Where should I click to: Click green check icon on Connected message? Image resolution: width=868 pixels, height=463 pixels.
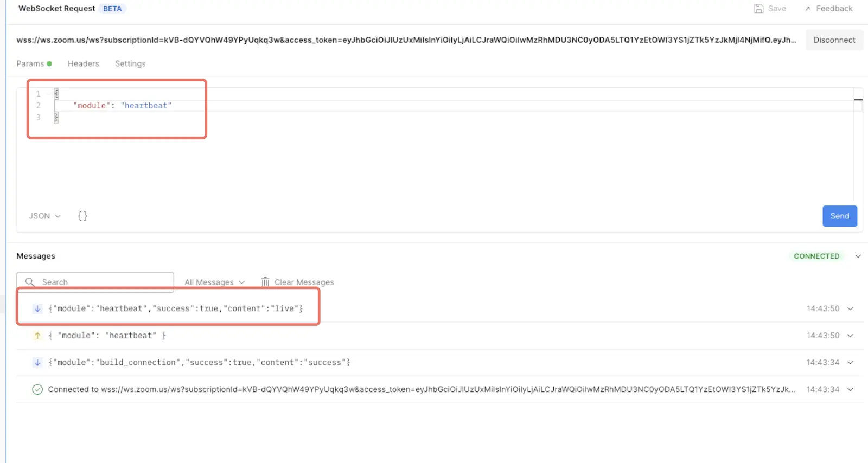pyautogui.click(x=37, y=389)
